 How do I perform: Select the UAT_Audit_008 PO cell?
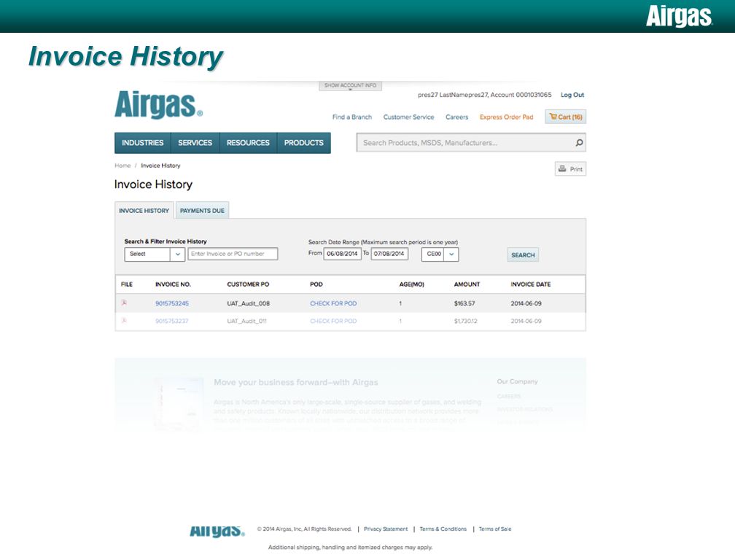[249, 303]
